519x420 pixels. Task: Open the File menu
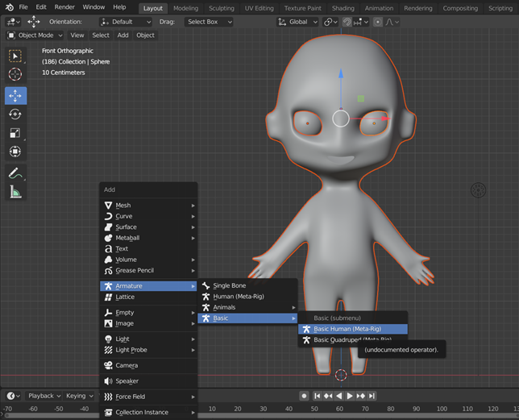23,7
